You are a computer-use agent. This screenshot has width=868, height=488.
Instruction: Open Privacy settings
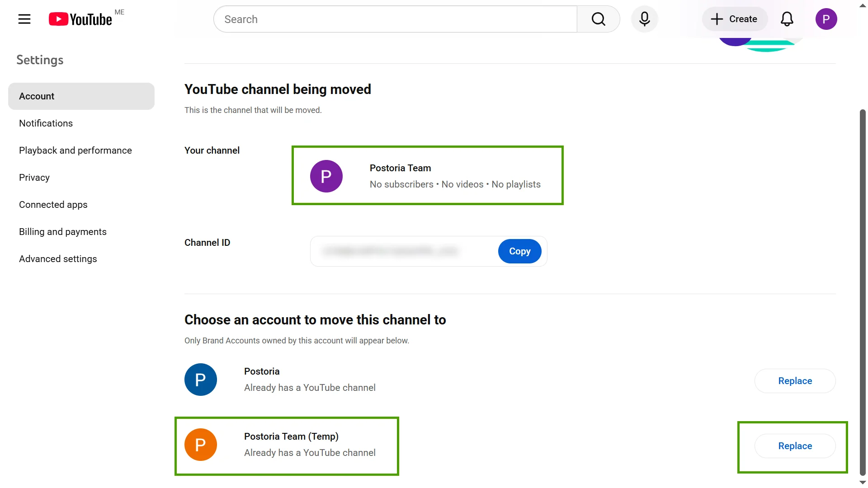(34, 177)
